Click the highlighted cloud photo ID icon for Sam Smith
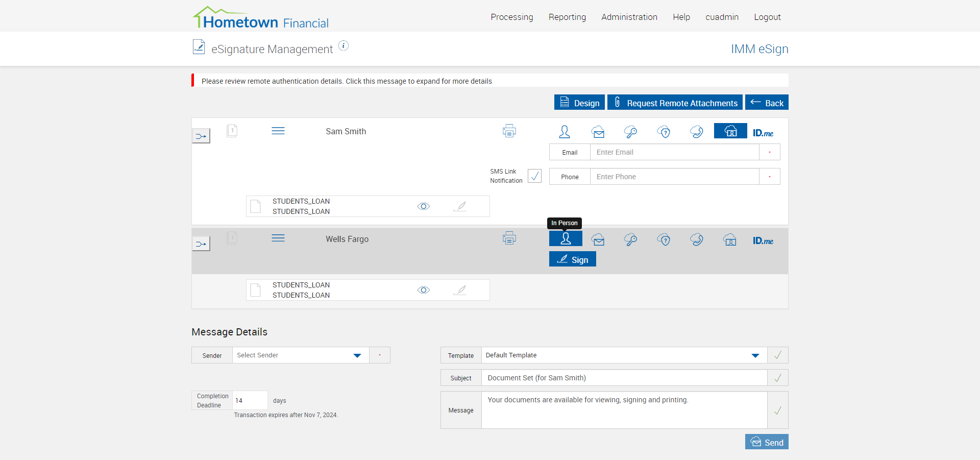Screen dimensions: 980x460 click(x=730, y=131)
